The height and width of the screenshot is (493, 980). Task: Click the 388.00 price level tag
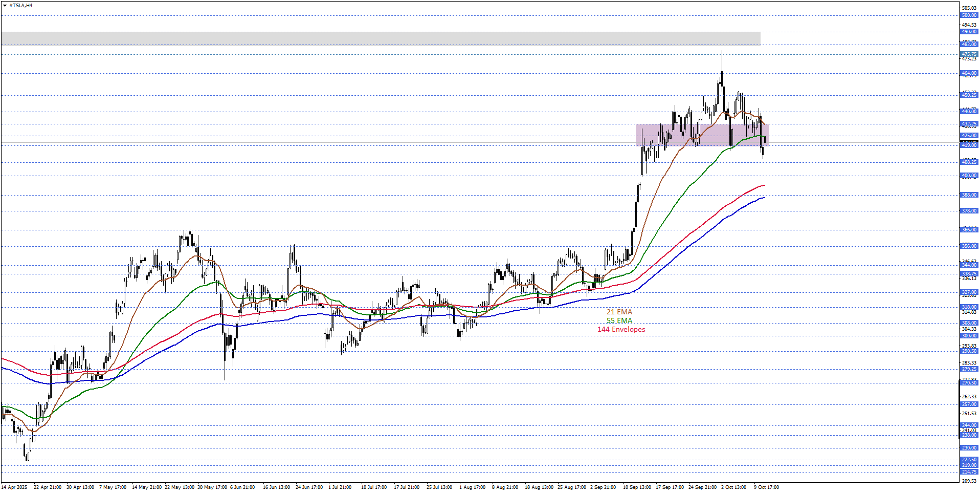click(x=969, y=195)
